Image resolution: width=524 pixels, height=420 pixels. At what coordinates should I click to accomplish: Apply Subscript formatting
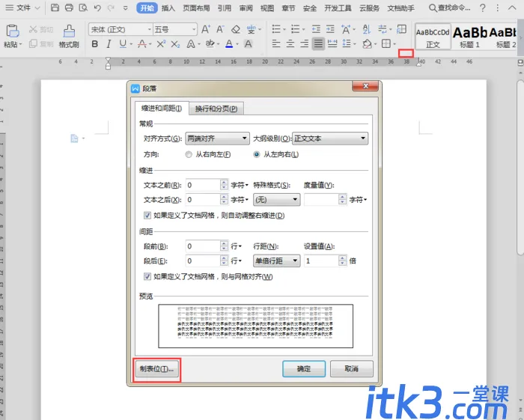[175, 43]
